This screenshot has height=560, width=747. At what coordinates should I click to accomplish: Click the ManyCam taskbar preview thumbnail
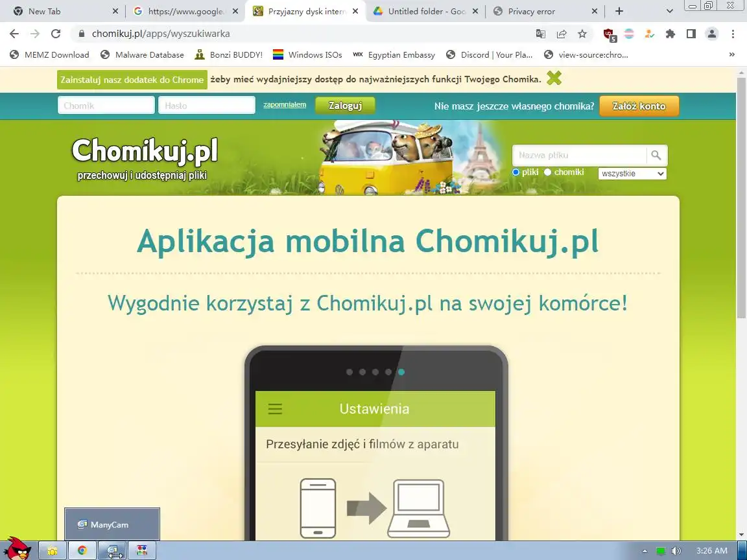click(x=112, y=524)
